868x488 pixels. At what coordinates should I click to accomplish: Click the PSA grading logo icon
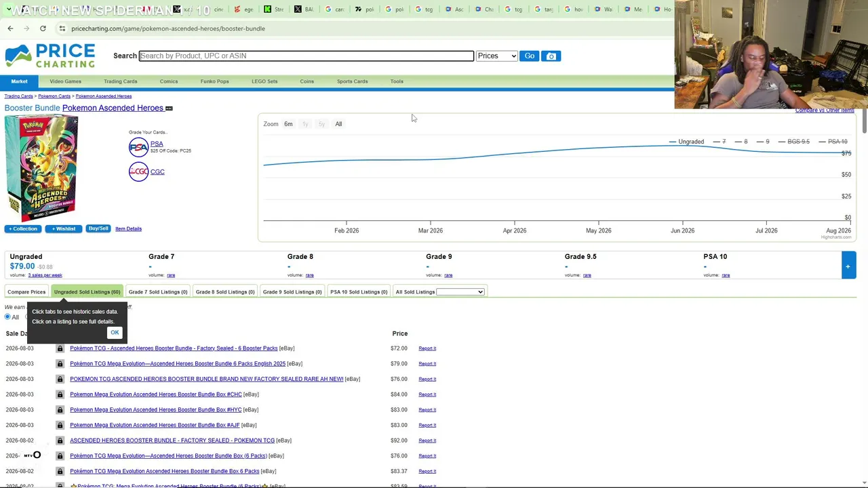[x=138, y=147]
